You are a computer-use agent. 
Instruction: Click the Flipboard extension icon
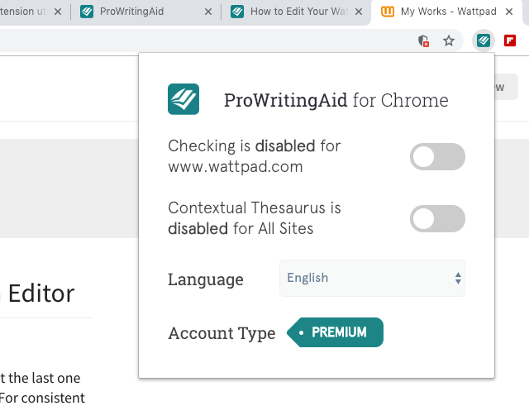click(x=510, y=41)
